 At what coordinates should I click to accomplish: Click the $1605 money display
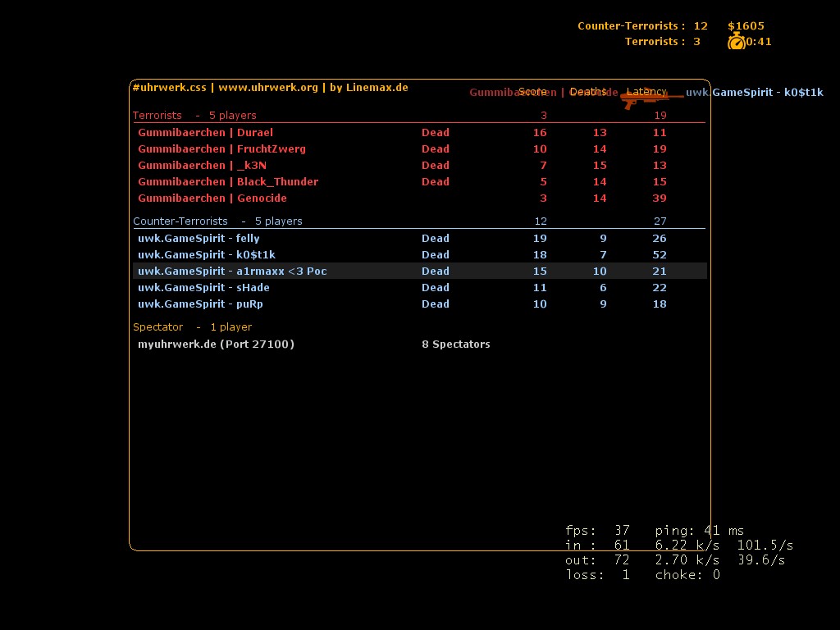click(x=746, y=25)
